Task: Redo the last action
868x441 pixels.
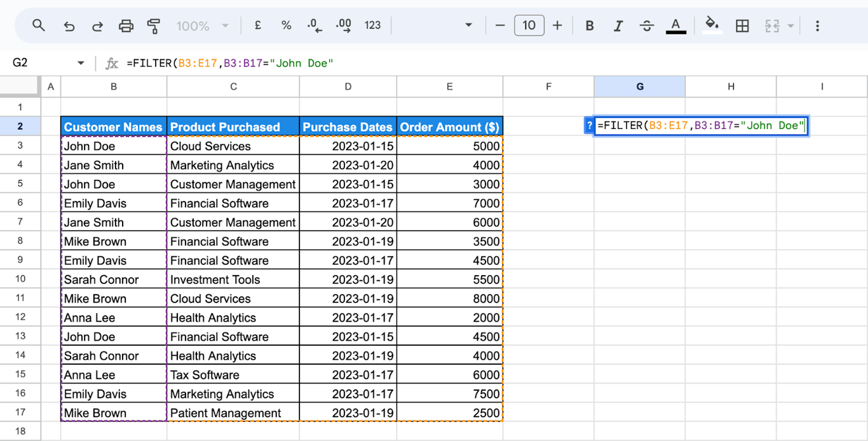Action: [x=97, y=26]
